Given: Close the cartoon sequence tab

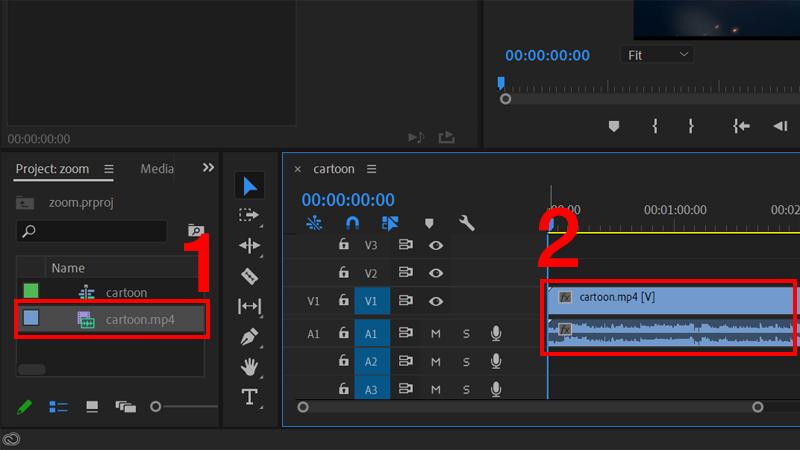Looking at the screenshot, I should [x=297, y=169].
